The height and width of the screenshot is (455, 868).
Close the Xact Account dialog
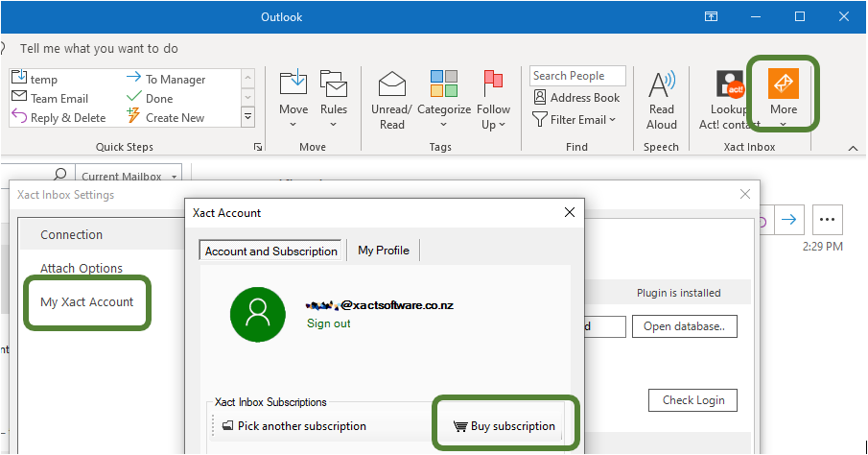[569, 212]
